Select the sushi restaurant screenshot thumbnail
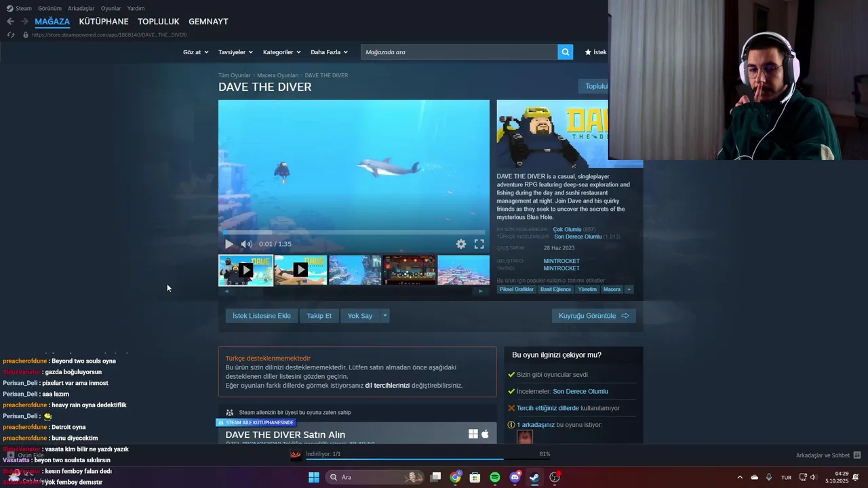The height and width of the screenshot is (488, 868). [x=410, y=270]
